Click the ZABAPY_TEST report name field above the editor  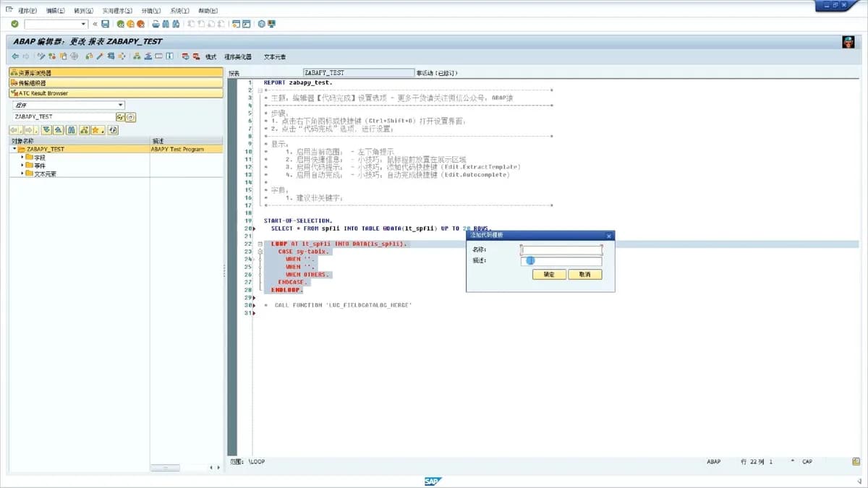[359, 73]
